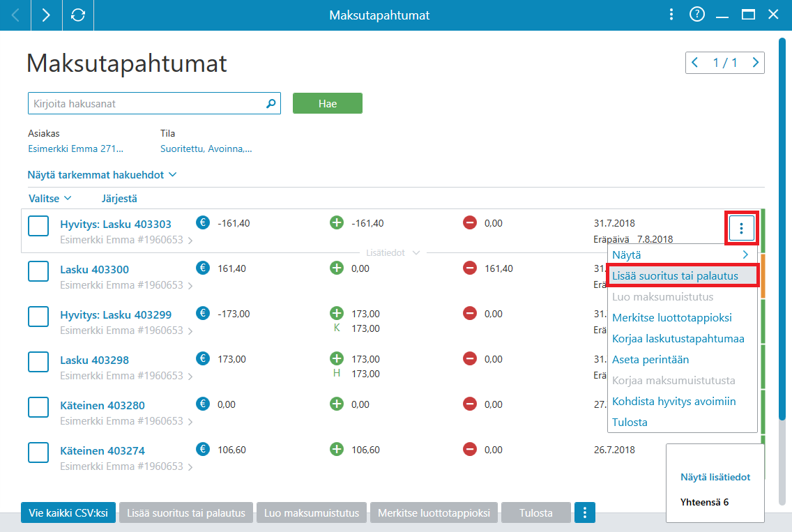Click euro icon in Hyvitys: Lasku 403299 row
This screenshot has width=792, height=532.
[203, 313]
